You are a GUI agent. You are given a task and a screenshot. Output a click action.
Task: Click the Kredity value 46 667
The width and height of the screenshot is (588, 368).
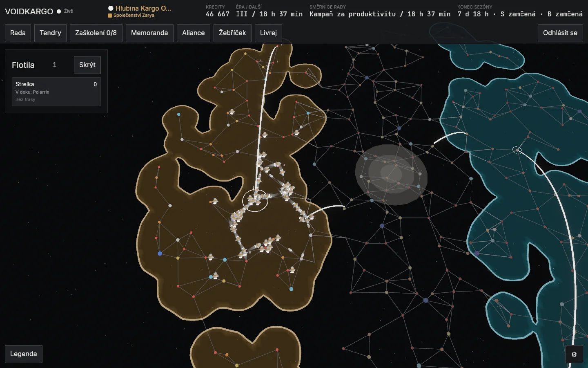tap(218, 14)
